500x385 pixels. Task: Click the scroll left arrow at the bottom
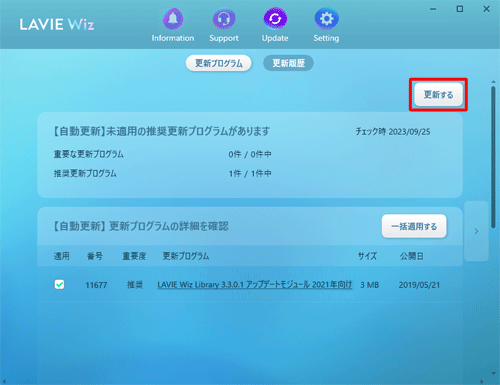tap(4, 381)
